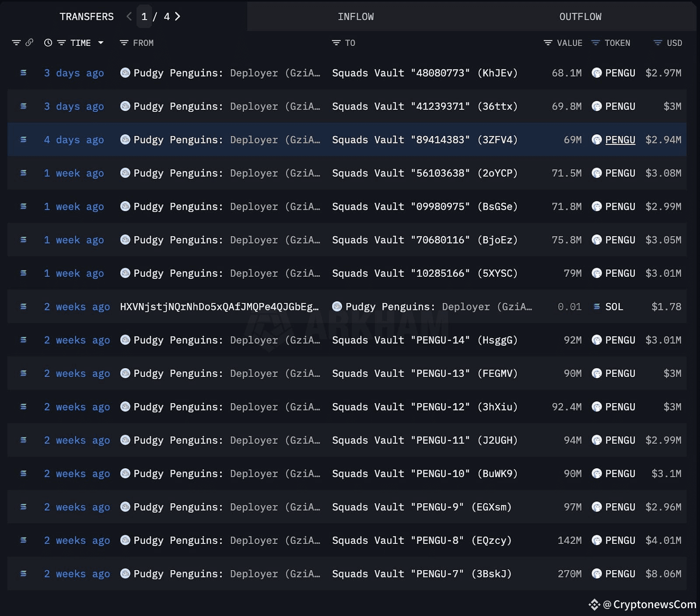Open Solana transaction icon for 0.01 SOL row

(x=24, y=306)
